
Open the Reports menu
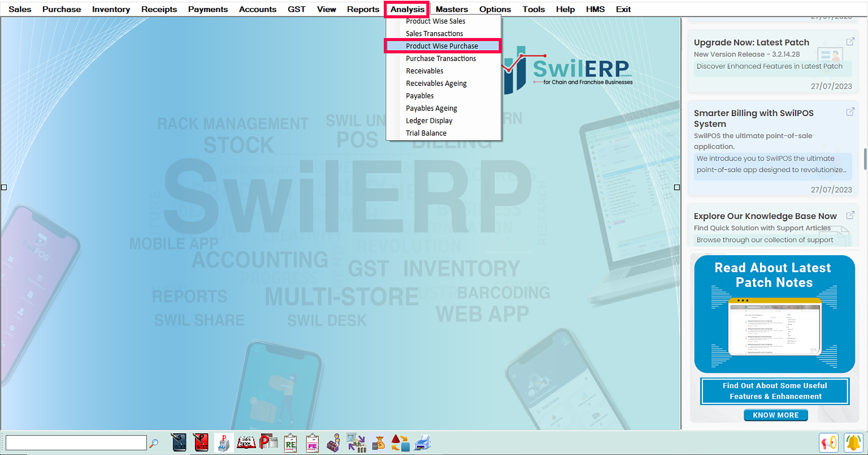[x=363, y=9]
